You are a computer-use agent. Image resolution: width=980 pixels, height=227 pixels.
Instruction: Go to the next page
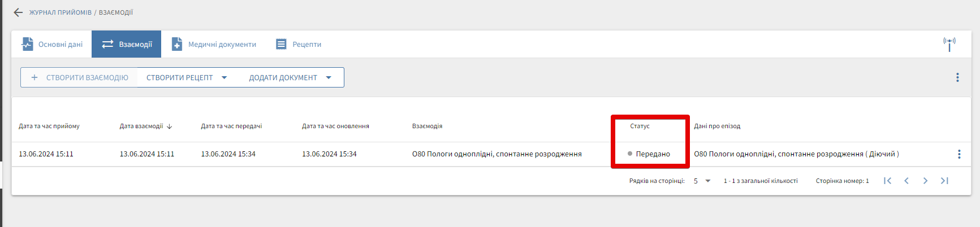925,181
